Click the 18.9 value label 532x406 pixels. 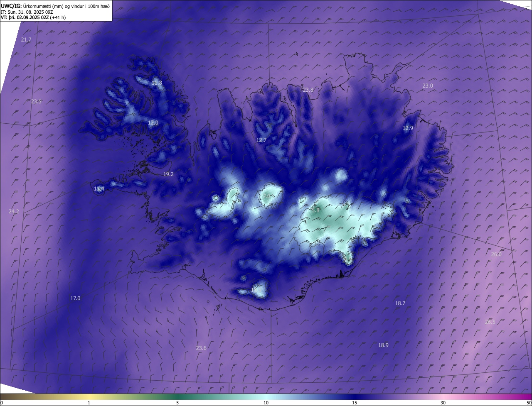(383, 345)
